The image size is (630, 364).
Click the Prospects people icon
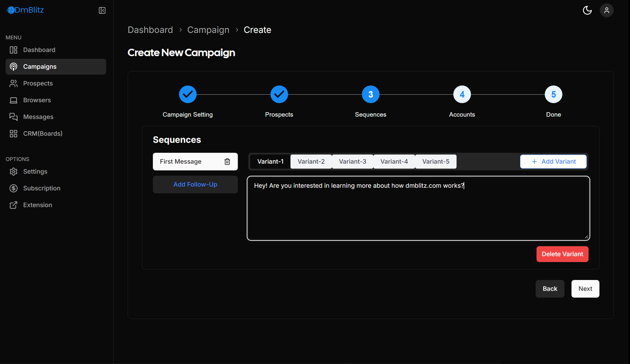tap(14, 83)
